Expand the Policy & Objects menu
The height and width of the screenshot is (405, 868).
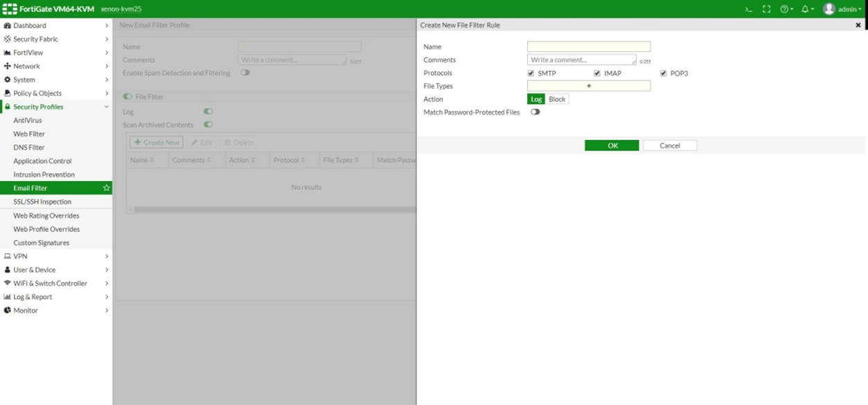(55, 93)
